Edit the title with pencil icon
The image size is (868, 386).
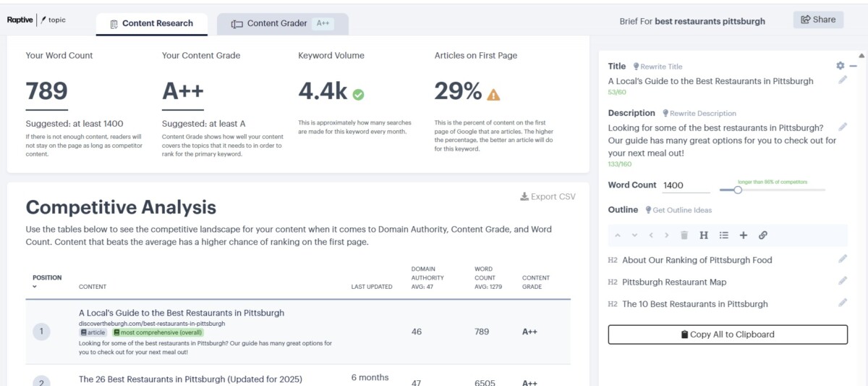(843, 80)
